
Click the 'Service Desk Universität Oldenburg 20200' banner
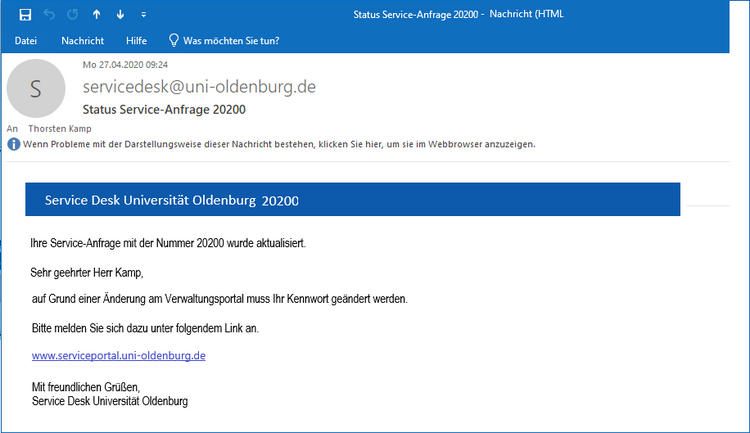point(353,200)
